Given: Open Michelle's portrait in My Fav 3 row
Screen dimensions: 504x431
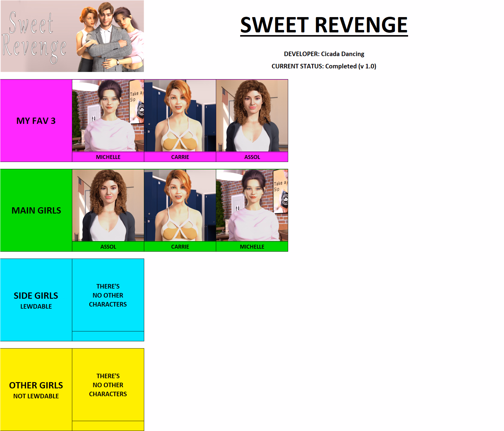Looking at the screenshot, I should click(x=108, y=115).
